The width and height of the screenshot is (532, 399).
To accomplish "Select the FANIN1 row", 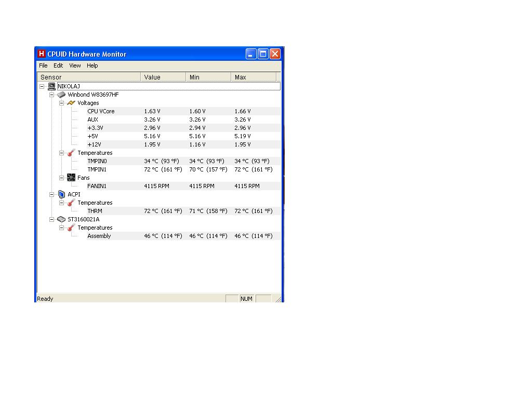I will 183,186.
